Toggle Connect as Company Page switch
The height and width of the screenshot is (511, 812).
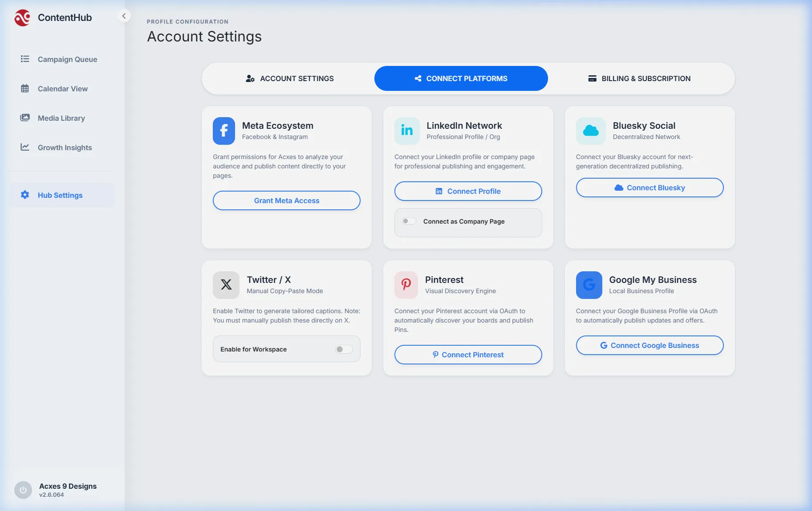409,221
